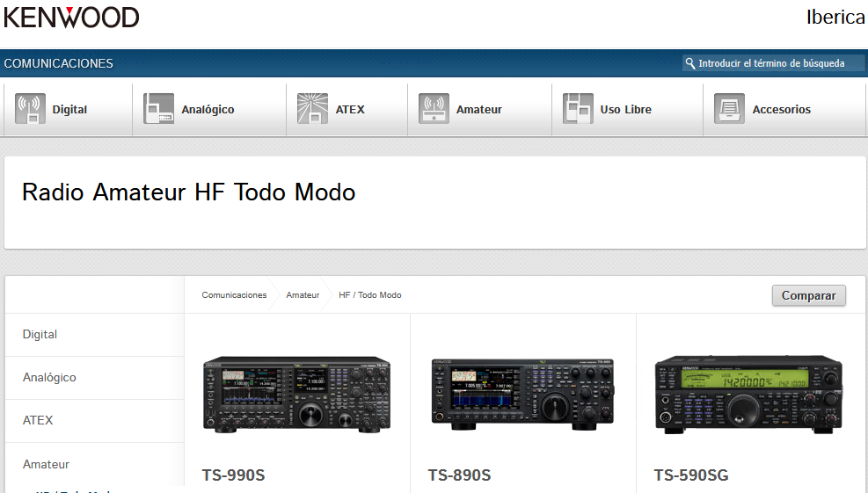Open the Uso Libre menu tab
This screenshot has height=493, width=868.
(x=625, y=110)
